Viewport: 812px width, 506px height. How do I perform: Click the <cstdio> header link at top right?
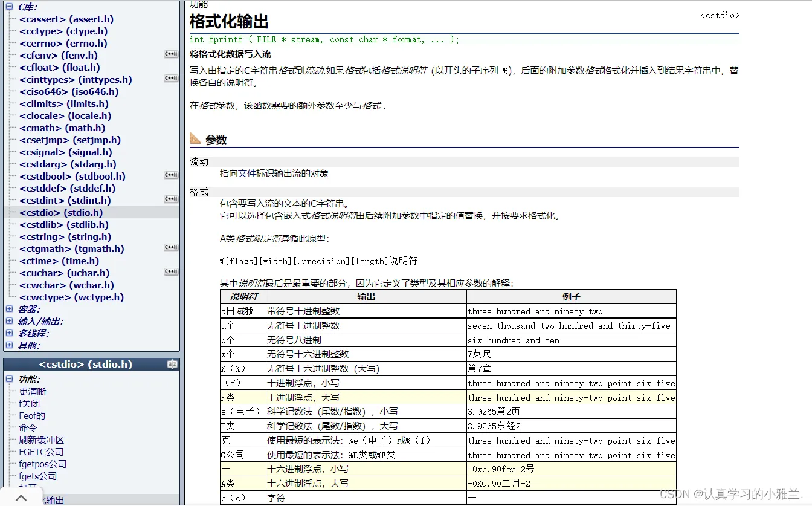tap(720, 15)
